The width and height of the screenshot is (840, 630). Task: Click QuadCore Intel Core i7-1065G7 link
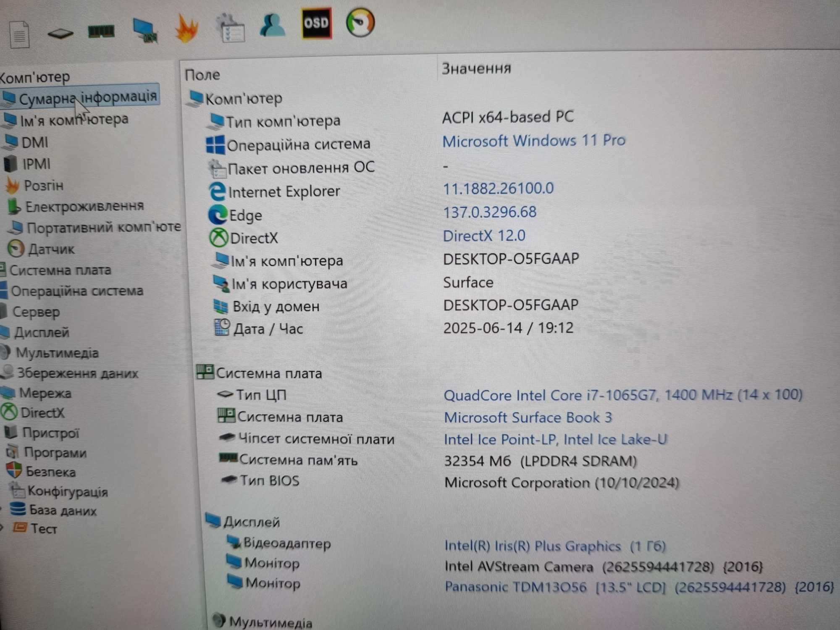[x=623, y=395]
